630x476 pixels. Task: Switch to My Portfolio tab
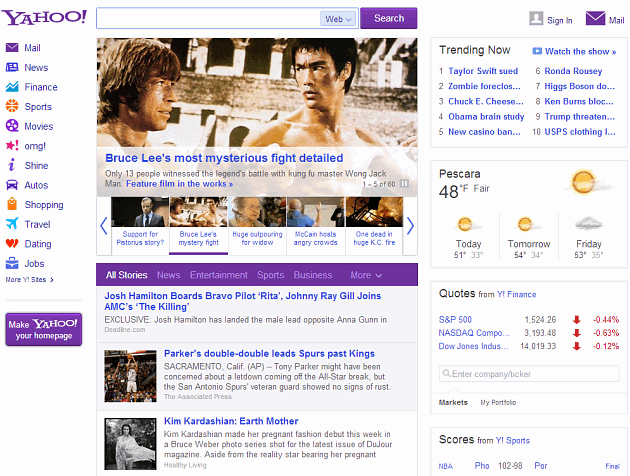tap(498, 402)
